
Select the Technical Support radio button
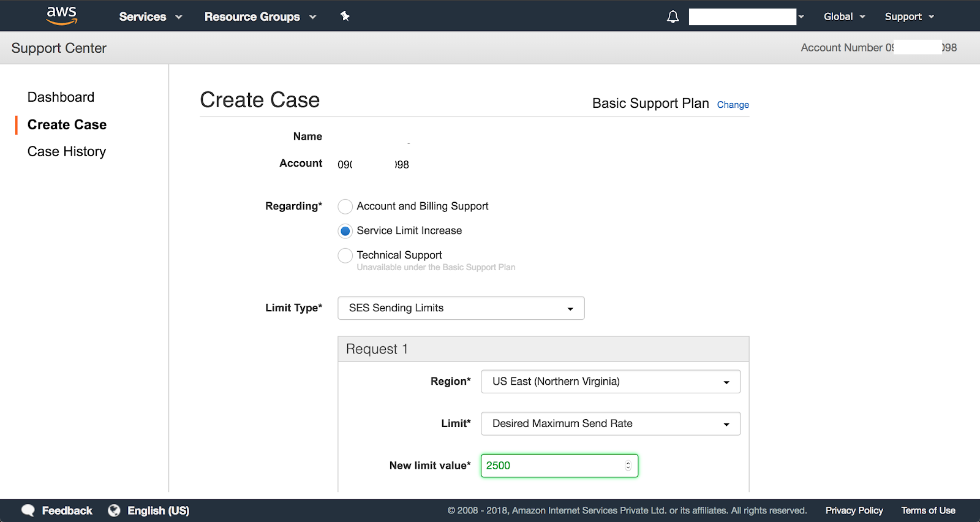(345, 255)
